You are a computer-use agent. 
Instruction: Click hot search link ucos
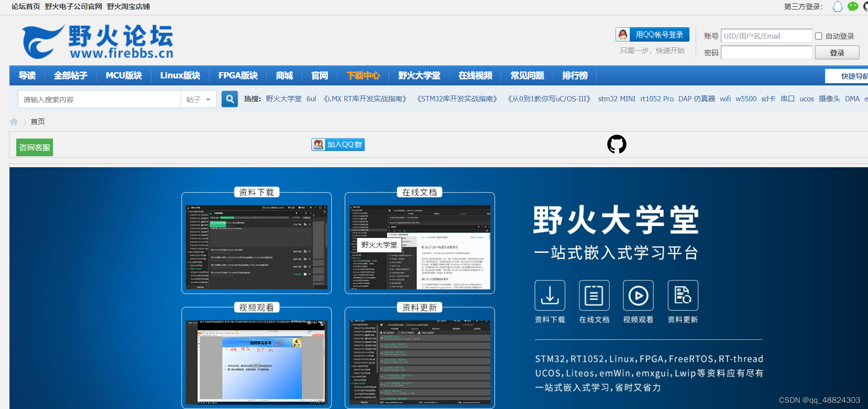tap(807, 99)
